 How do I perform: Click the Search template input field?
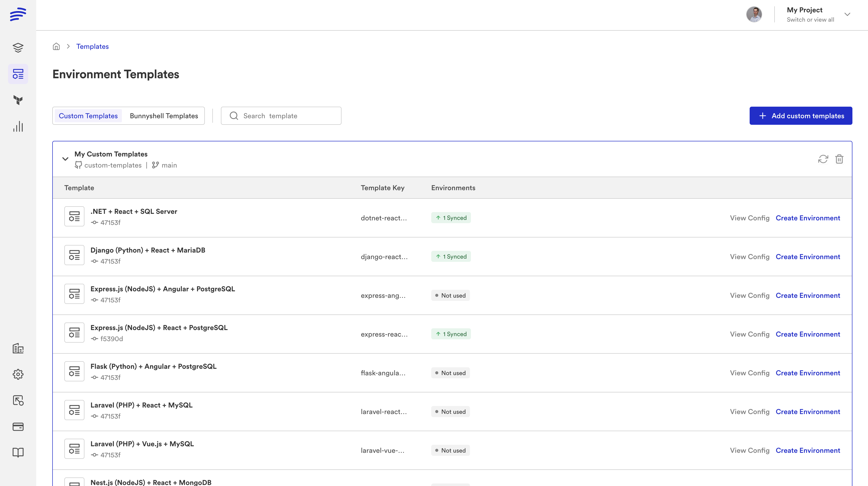(x=281, y=116)
